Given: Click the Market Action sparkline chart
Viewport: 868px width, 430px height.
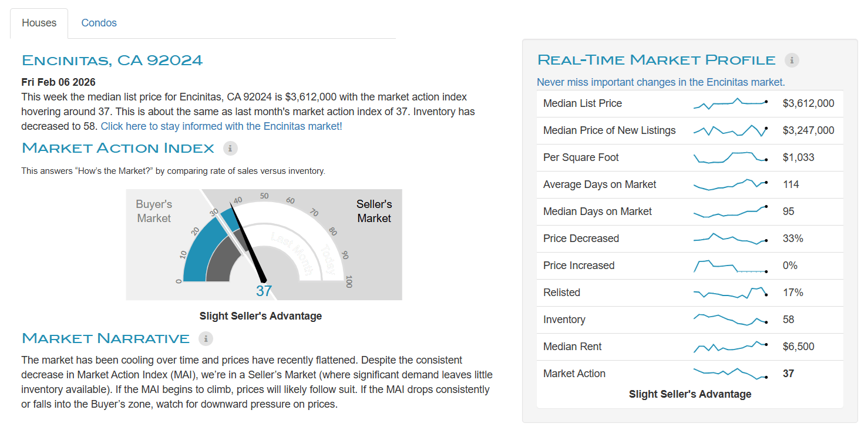Looking at the screenshot, I should tap(731, 374).
